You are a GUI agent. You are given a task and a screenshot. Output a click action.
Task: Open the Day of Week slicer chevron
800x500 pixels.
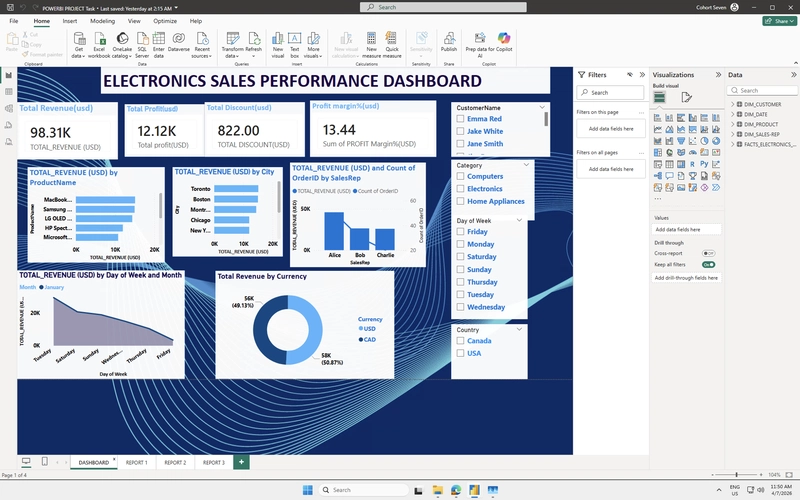(519, 220)
